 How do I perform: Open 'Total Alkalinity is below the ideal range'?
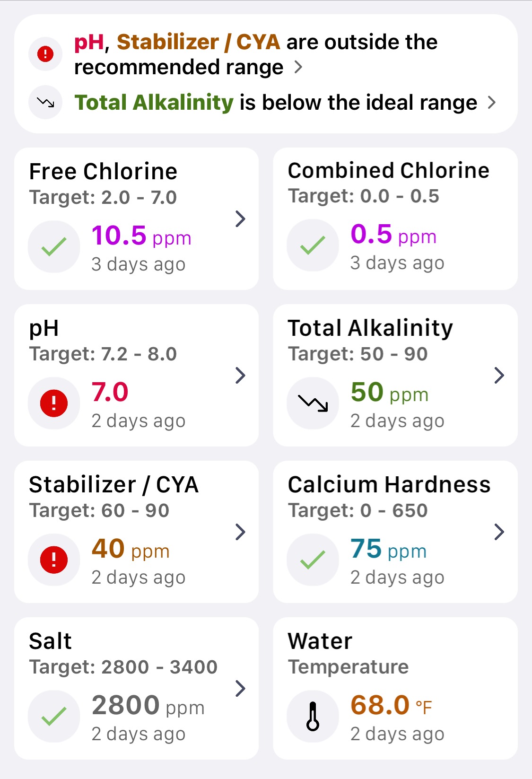tap(285, 102)
